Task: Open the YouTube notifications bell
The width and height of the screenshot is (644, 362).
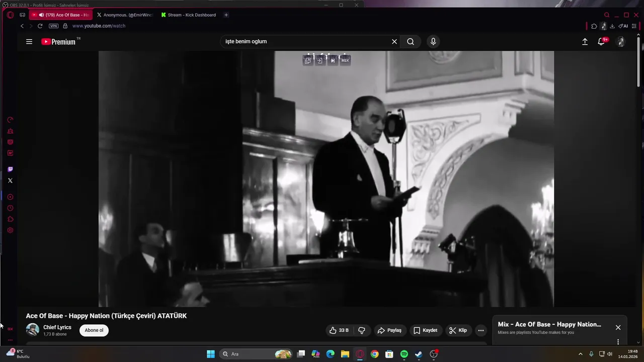Action: click(x=601, y=42)
